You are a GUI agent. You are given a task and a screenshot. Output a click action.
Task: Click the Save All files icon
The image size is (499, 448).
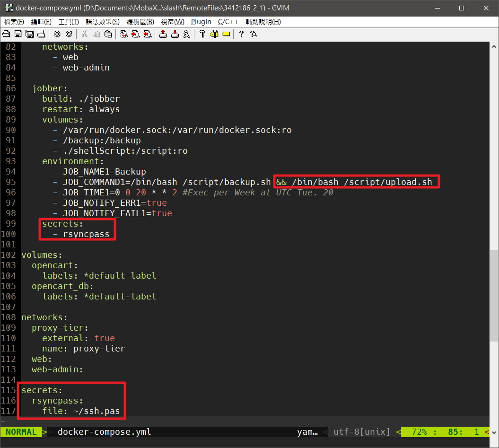29,34
